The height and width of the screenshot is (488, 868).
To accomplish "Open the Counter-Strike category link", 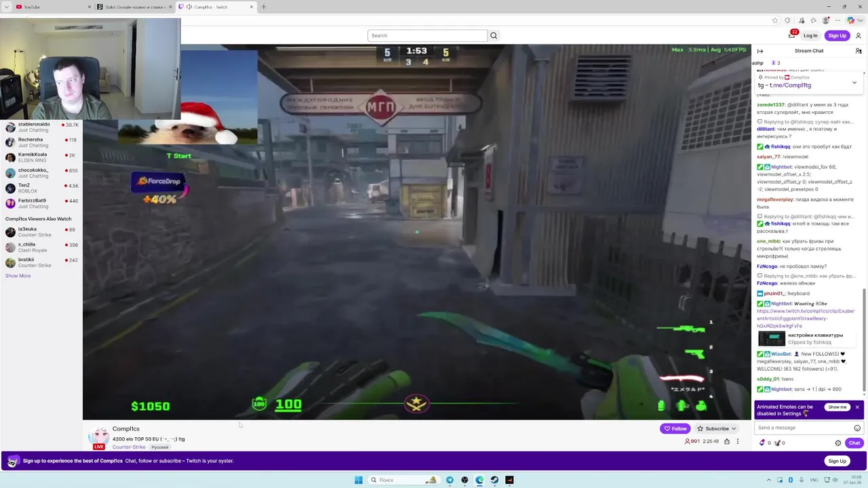I will 129,447.
